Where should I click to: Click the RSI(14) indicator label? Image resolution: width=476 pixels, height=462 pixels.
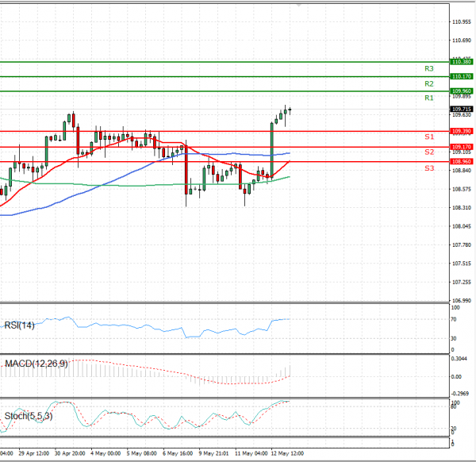pyautogui.click(x=19, y=325)
